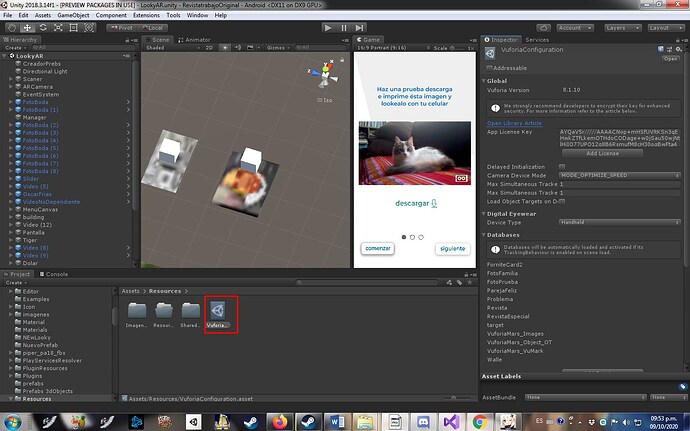Toggle Delayed Initialization checkbox
Image resolution: width=690 pixels, height=431 pixels.
pos(561,166)
